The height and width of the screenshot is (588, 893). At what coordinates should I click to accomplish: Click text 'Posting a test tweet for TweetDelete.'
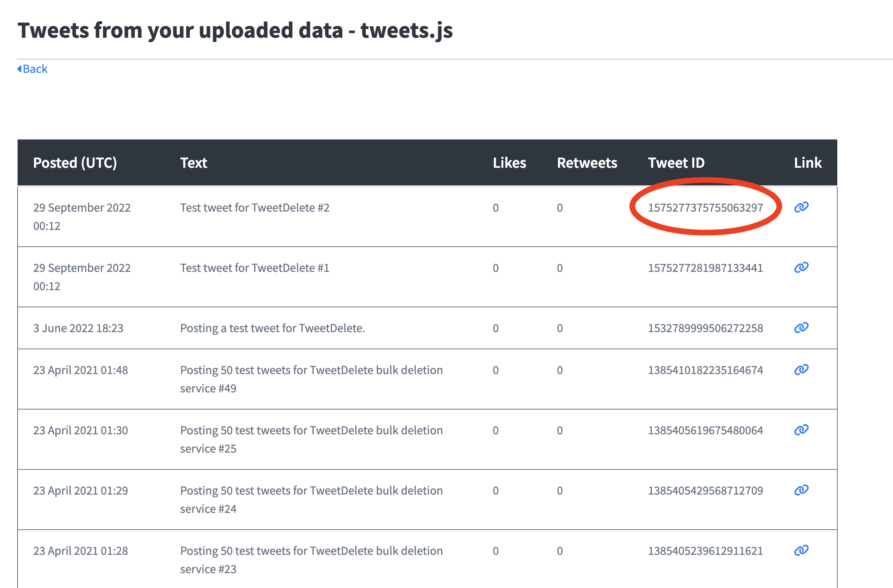pyautogui.click(x=272, y=328)
